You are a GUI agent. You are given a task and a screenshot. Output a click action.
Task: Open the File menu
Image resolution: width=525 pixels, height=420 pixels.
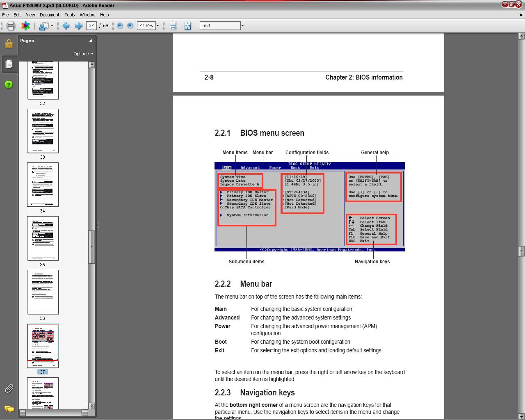[5, 14]
